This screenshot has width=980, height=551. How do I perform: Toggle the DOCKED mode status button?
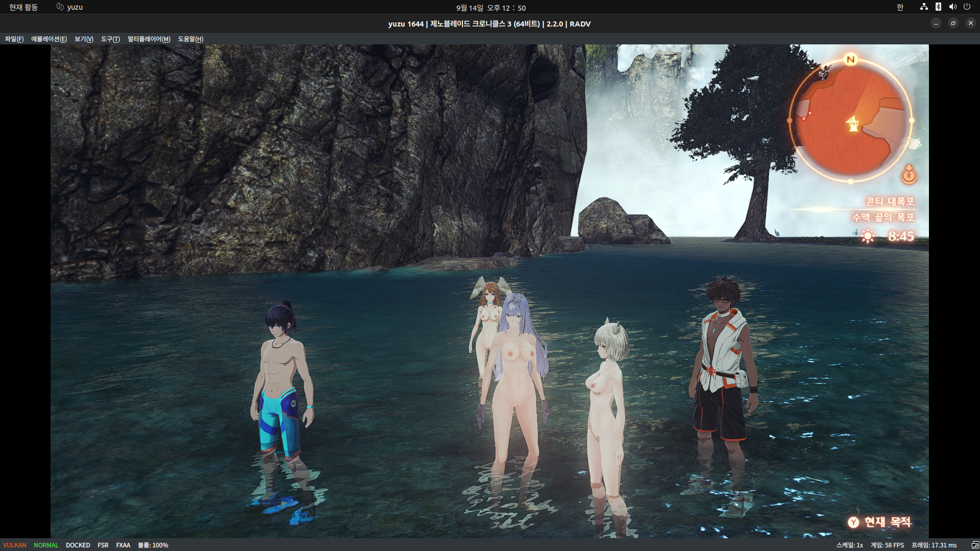(78, 545)
